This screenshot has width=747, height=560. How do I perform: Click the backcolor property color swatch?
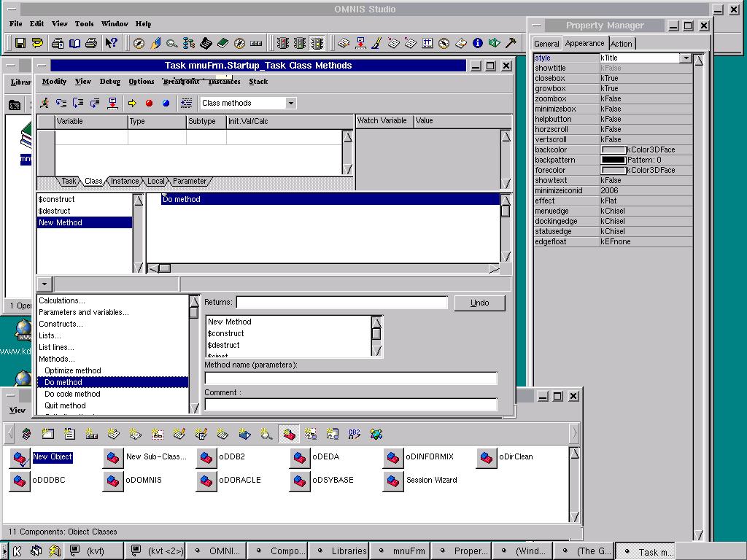tap(613, 149)
